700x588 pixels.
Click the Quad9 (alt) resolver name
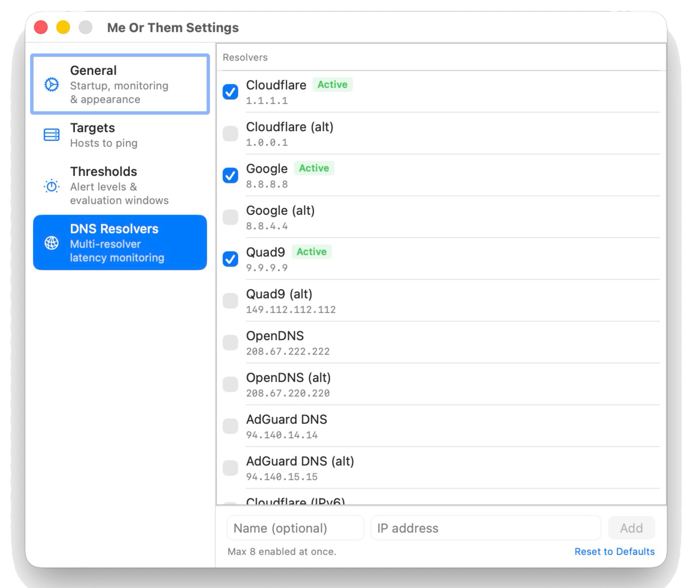pyautogui.click(x=279, y=294)
